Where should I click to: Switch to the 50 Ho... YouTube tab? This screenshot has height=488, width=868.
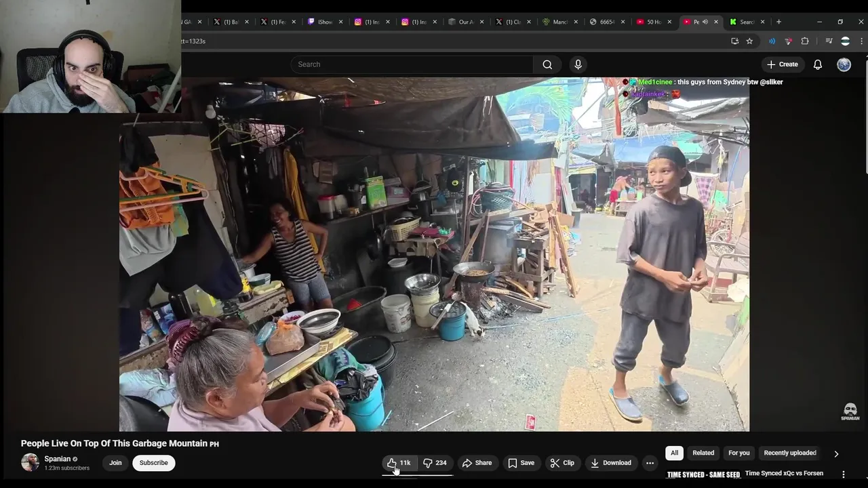coord(652,22)
